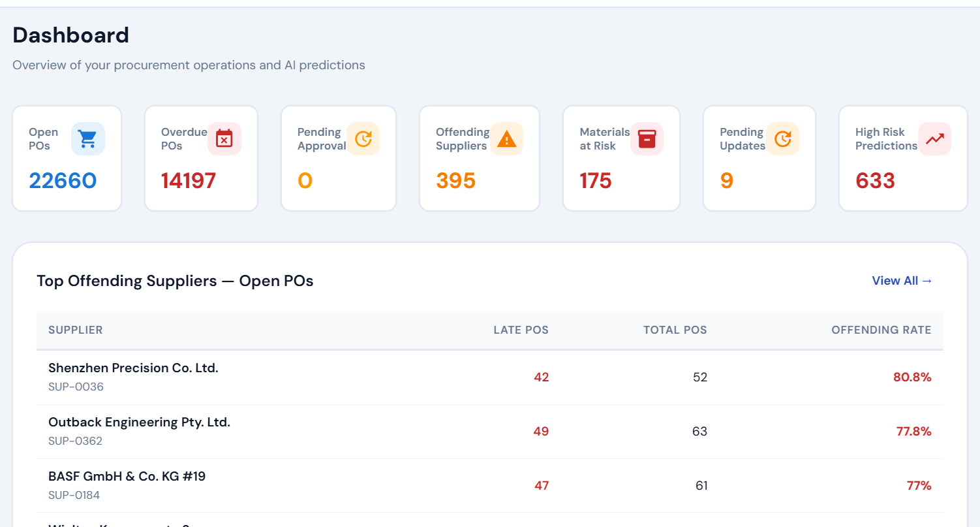Click the Overdue POs card showing 14197
980x527 pixels.
coord(201,158)
